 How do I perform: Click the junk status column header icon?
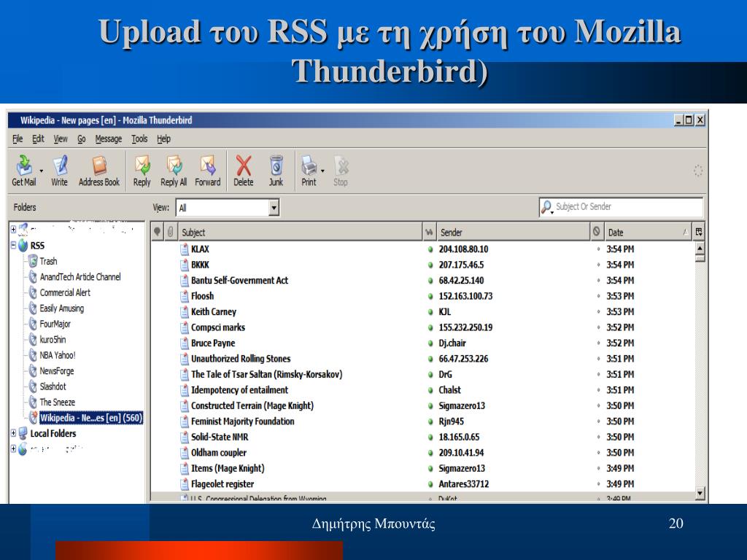click(597, 233)
